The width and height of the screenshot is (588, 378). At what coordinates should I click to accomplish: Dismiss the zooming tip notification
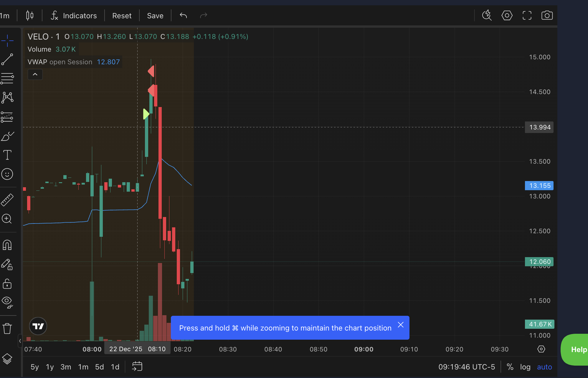click(x=401, y=325)
